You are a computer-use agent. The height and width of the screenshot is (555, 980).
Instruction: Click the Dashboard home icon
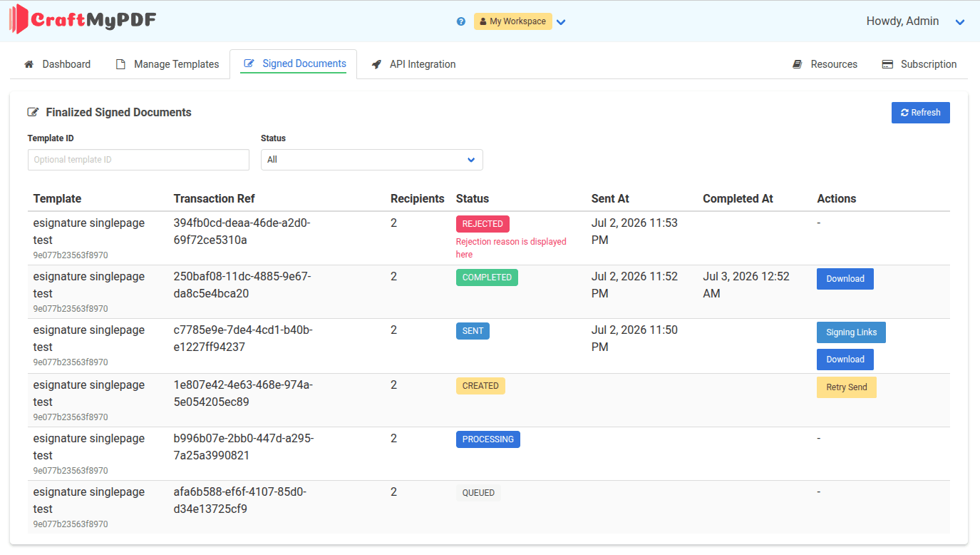click(29, 64)
